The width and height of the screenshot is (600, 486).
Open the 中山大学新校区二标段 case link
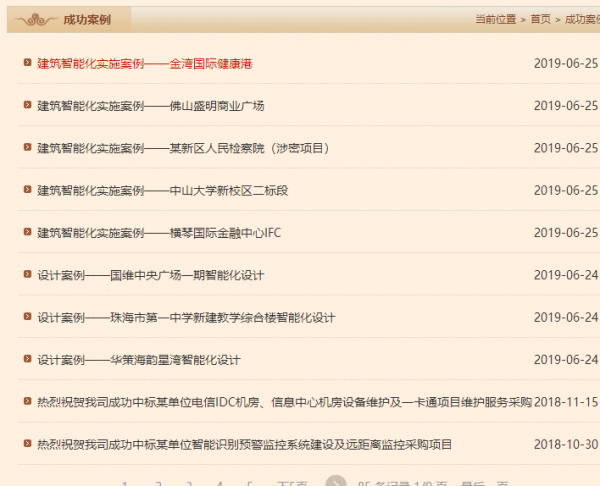(162, 190)
